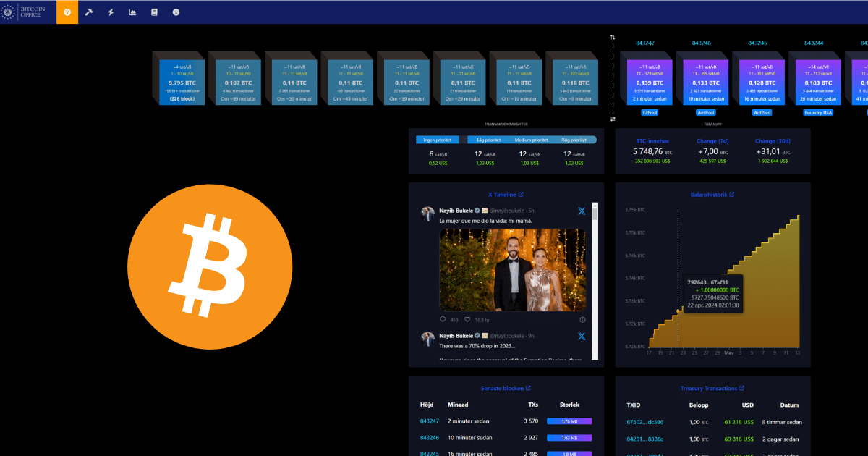Open block height 843244 above mined block
The image size is (868, 456).
814,43
